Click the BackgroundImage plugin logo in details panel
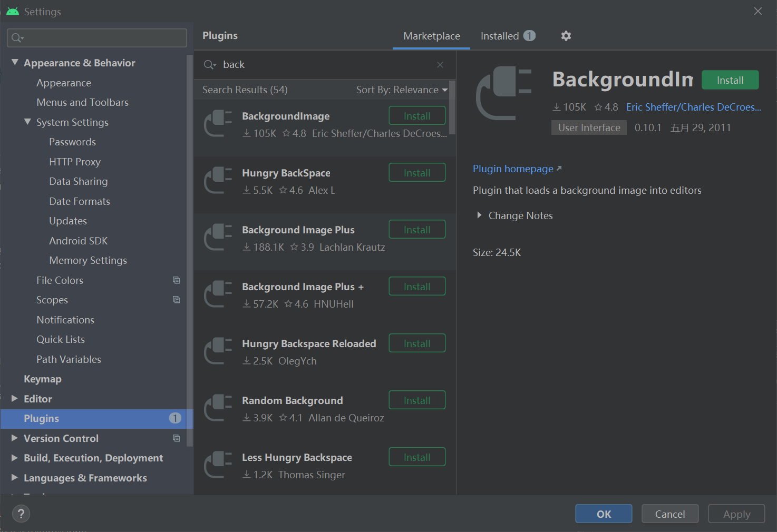The height and width of the screenshot is (532, 777). coord(502,94)
